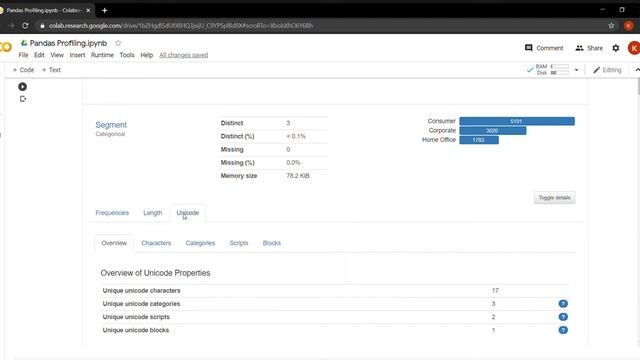Click the notebook title Pandas Profiling.ipynb
Viewport: 640px width, 360px height.
(68, 43)
